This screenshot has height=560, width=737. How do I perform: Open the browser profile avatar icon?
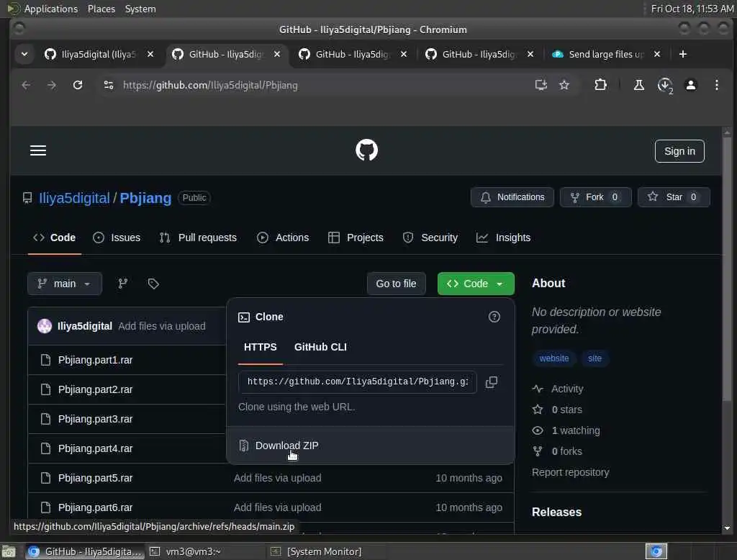690,85
